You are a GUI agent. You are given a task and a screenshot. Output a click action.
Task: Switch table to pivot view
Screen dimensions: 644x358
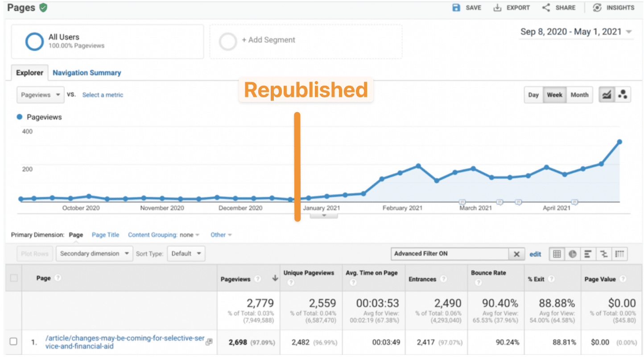[x=619, y=254]
